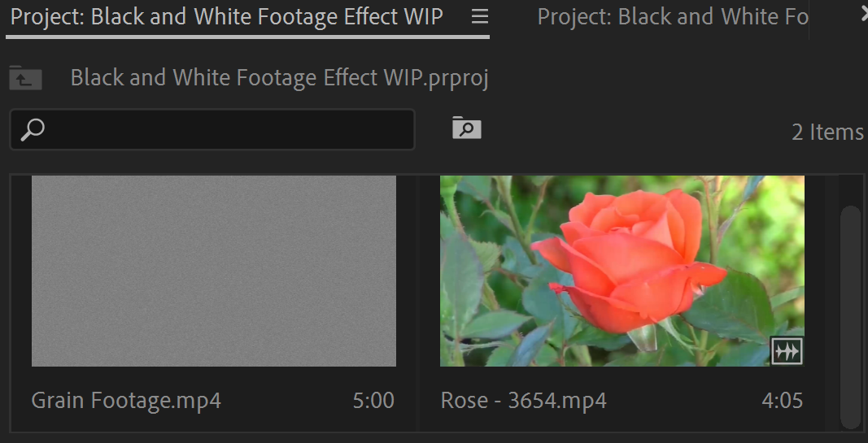
Task: Select the Rose flower clip thumbnail
Action: click(x=622, y=271)
